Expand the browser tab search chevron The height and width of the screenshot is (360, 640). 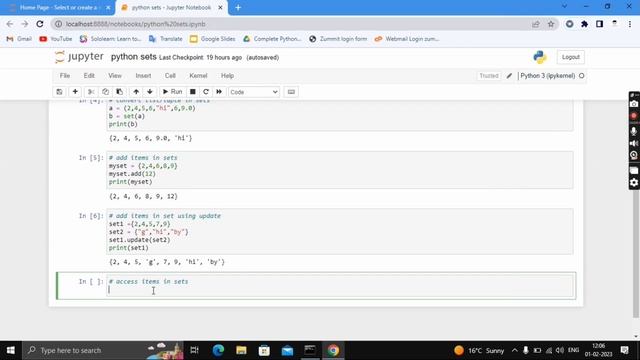click(x=564, y=7)
